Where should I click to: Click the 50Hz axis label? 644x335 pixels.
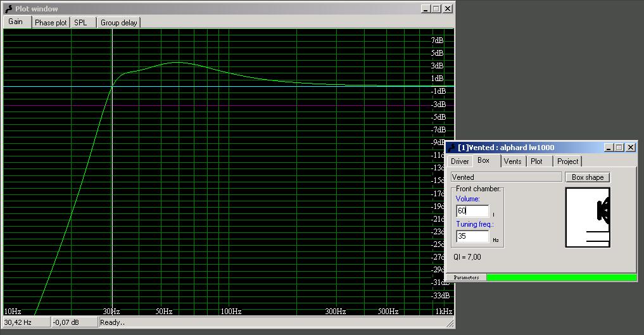(164, 311)
